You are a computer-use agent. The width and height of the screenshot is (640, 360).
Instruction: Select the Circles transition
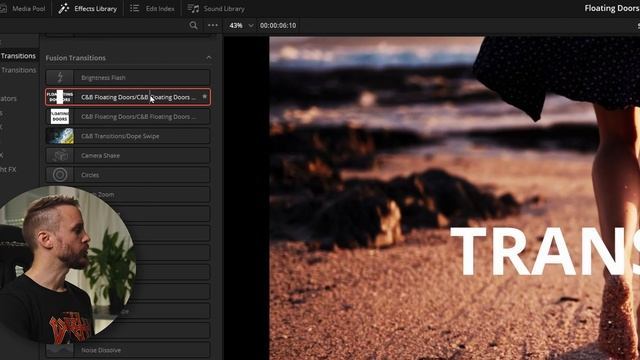click(x=128, y=175)
